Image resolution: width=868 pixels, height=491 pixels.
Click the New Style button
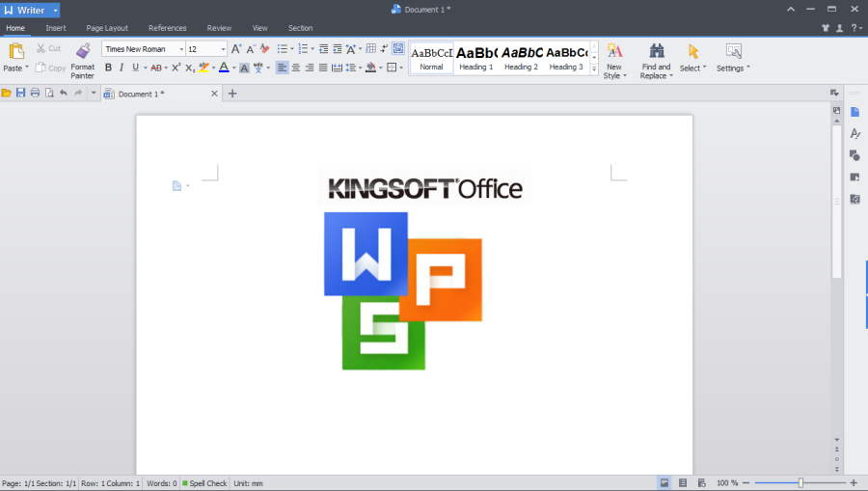[x=614, y=58]
